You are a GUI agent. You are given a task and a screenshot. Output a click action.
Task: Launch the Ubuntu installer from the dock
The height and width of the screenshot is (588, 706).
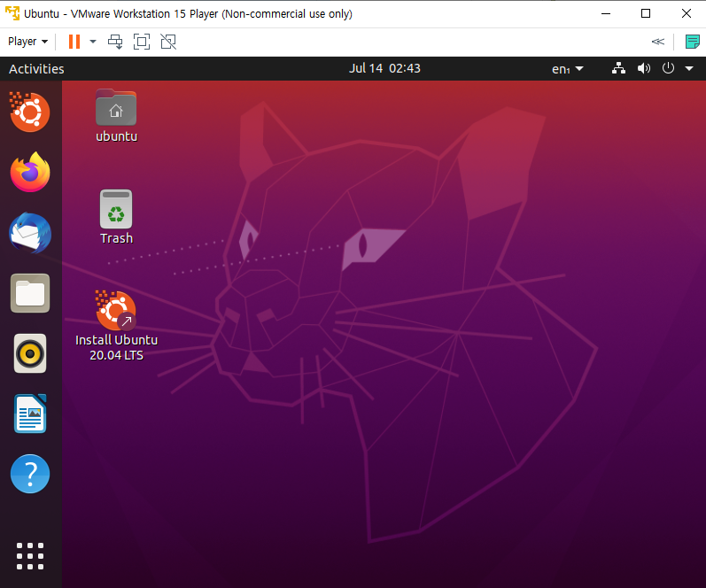tap(30, 112)
